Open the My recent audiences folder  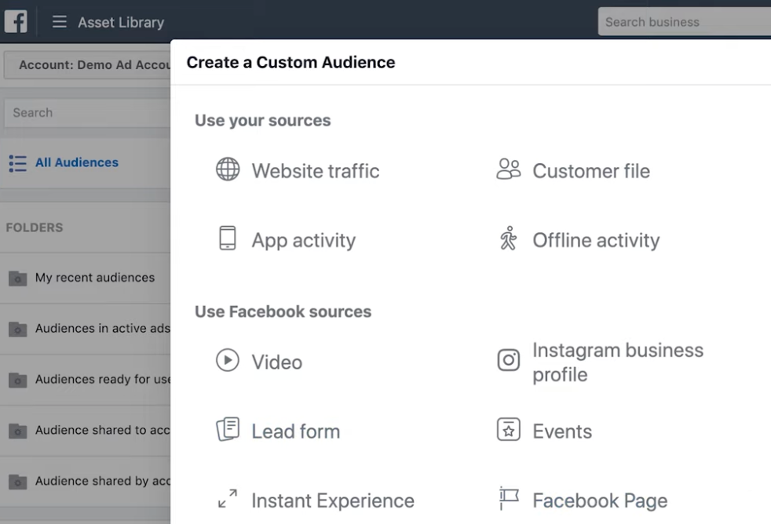click(95, 278)
